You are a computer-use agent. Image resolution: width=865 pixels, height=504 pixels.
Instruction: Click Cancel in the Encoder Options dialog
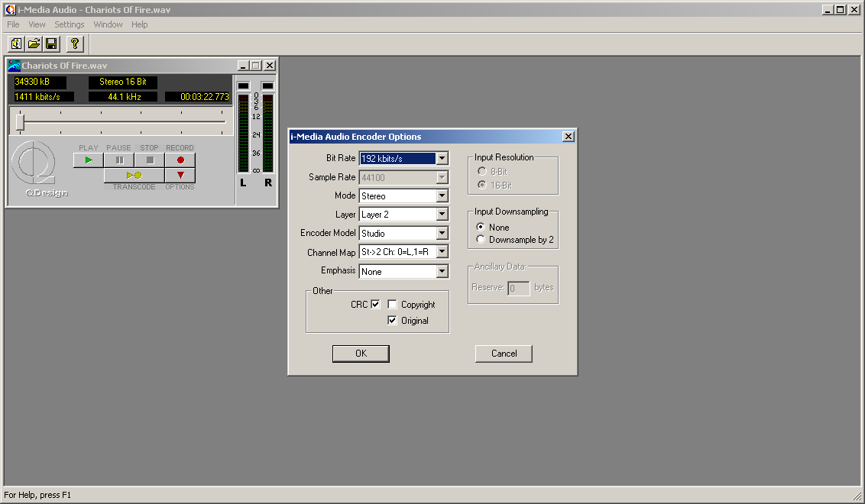click(x=504, y=354)
